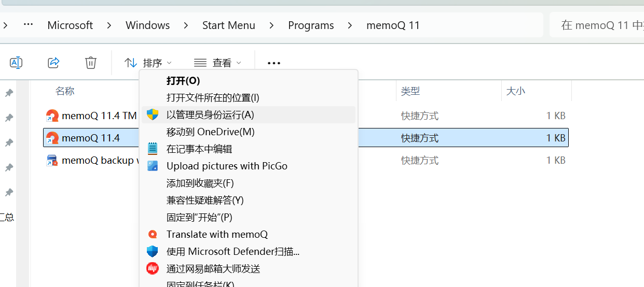This screenshot has width=644, height=287.
Task: Choose 固定到"开始"(P) menu entry
Action: (x=249, y=217)
